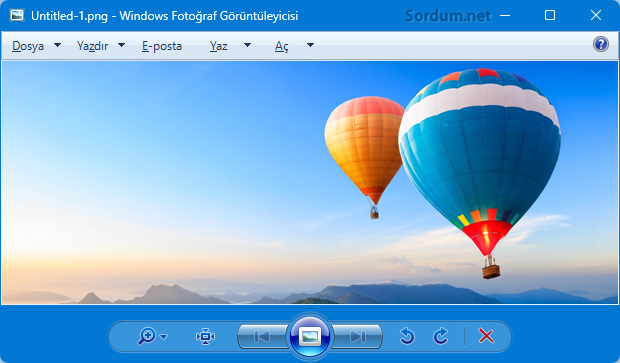
Task: Click the E-posta button
Action: coord(162,46)
